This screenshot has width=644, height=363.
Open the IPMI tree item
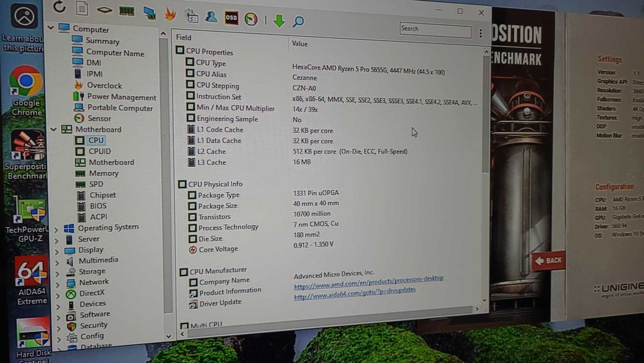click(95, 74)
